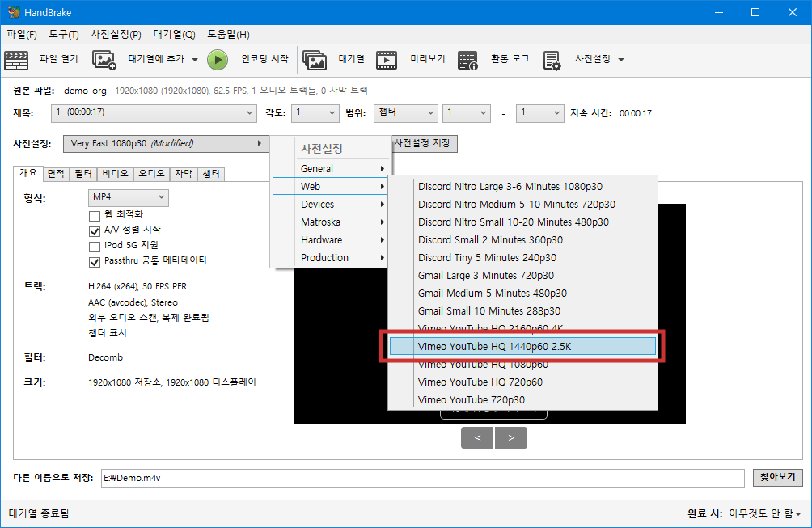Choose Gmail Small 10 Minutes 288p30

tap(523, 311)
